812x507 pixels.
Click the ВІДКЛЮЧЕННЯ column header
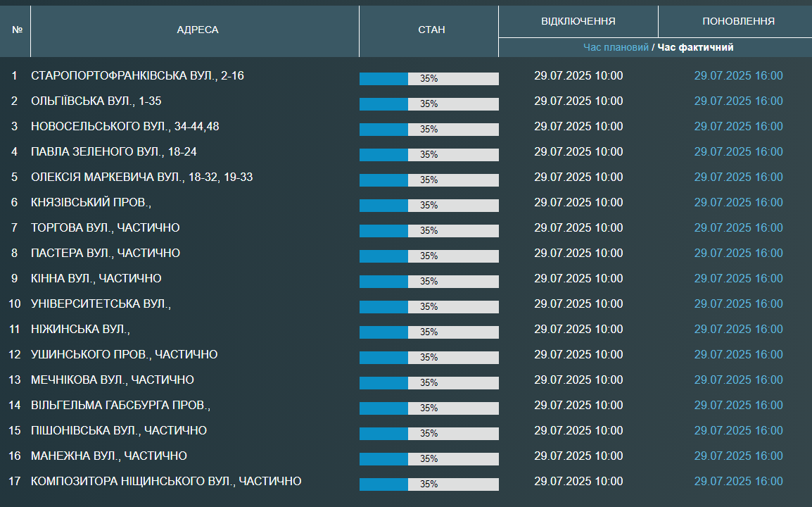[x=578, y=21]
